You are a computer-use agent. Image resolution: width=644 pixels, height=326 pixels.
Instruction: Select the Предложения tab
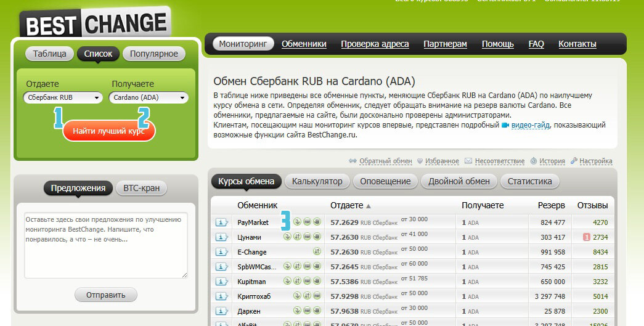pyautogui.click(x=78, y=189)
